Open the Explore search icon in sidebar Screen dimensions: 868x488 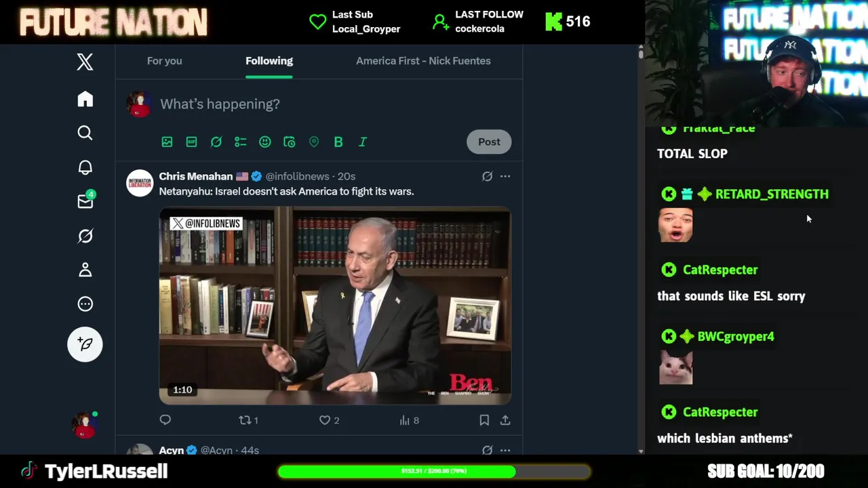tap(85, 133)
